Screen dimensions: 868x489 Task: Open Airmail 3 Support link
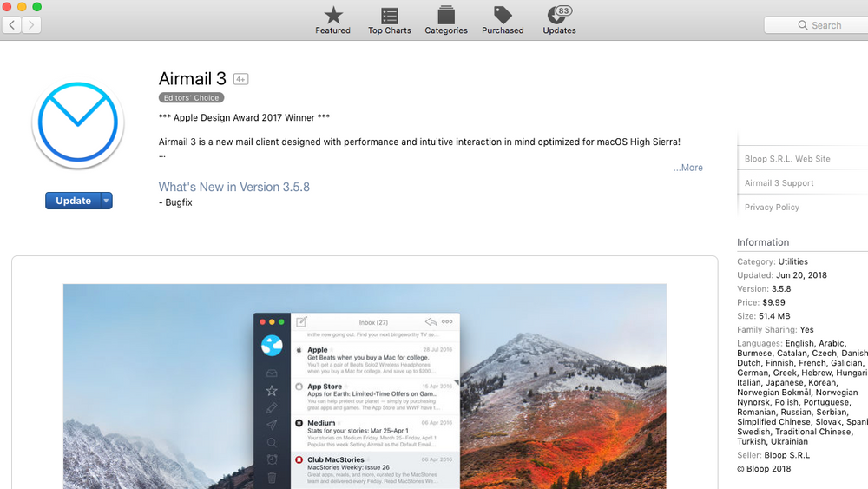click(779, 182)
